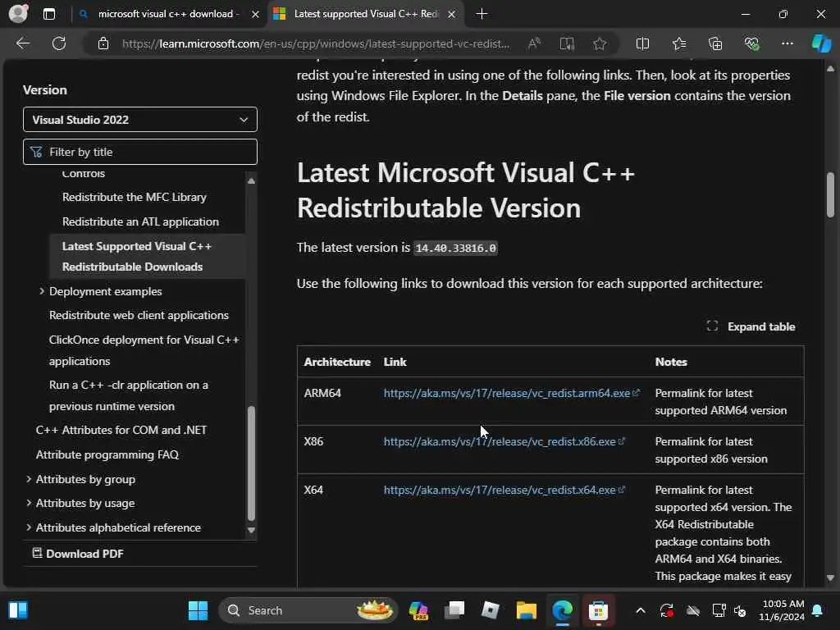Screen dimensions: 840x630
Task: Open a new tab with plus icon
Action: (x=482, y=14)
